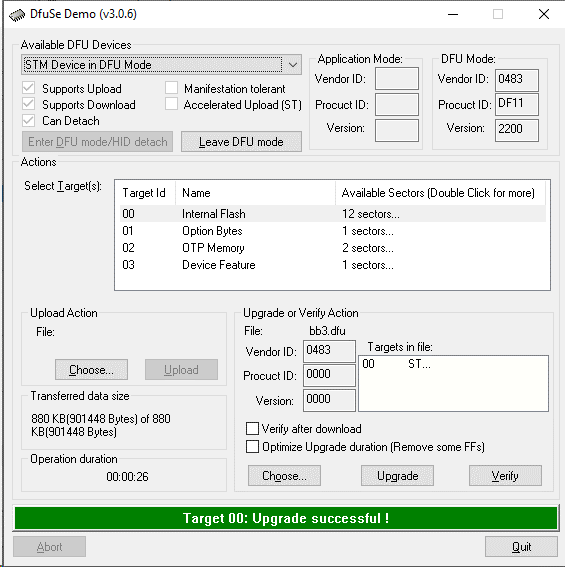Click the Verify button

(x=505, y=476)
